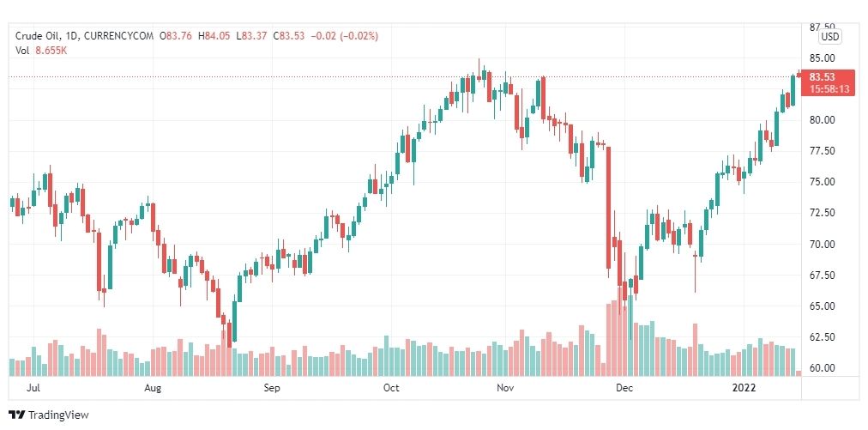
Task: Click the 77.50 price axis level
Action: (821, 151)
